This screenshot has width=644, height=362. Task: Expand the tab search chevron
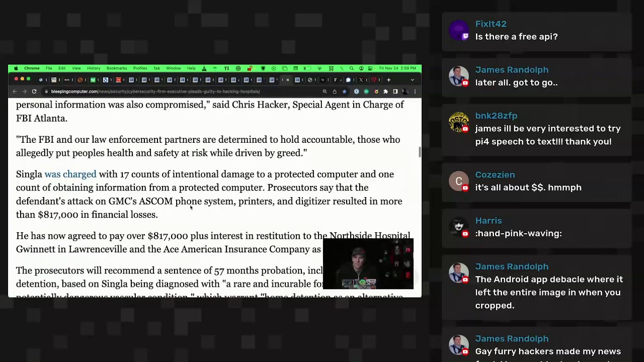[x=413, y=80]
